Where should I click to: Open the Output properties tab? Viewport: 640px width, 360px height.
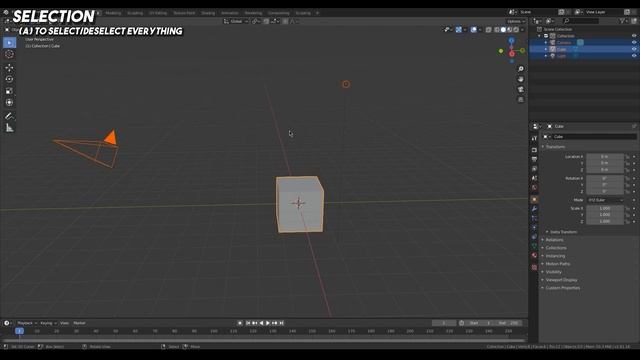pyautogui.click(x=534, y=159)
